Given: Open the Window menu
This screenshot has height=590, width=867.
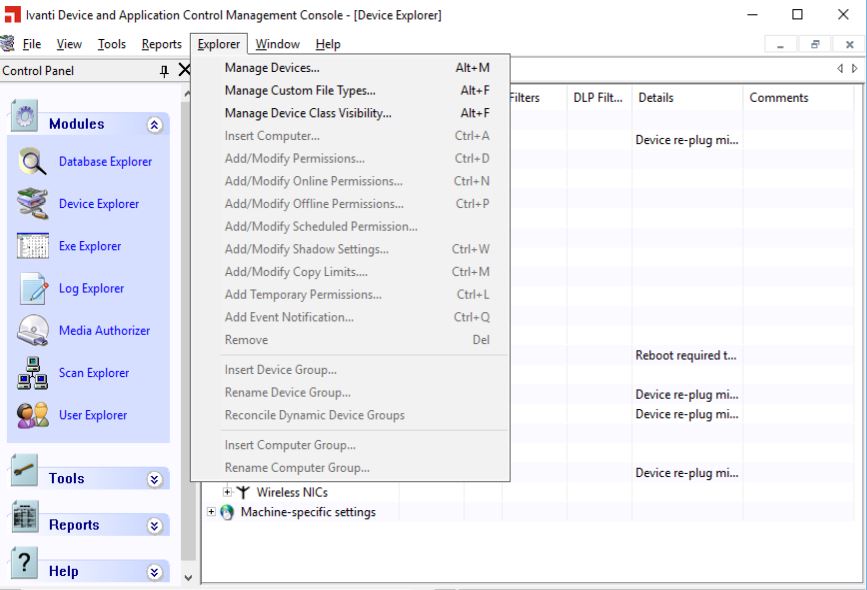Looking at the screenshot, I should click(277, 44).
